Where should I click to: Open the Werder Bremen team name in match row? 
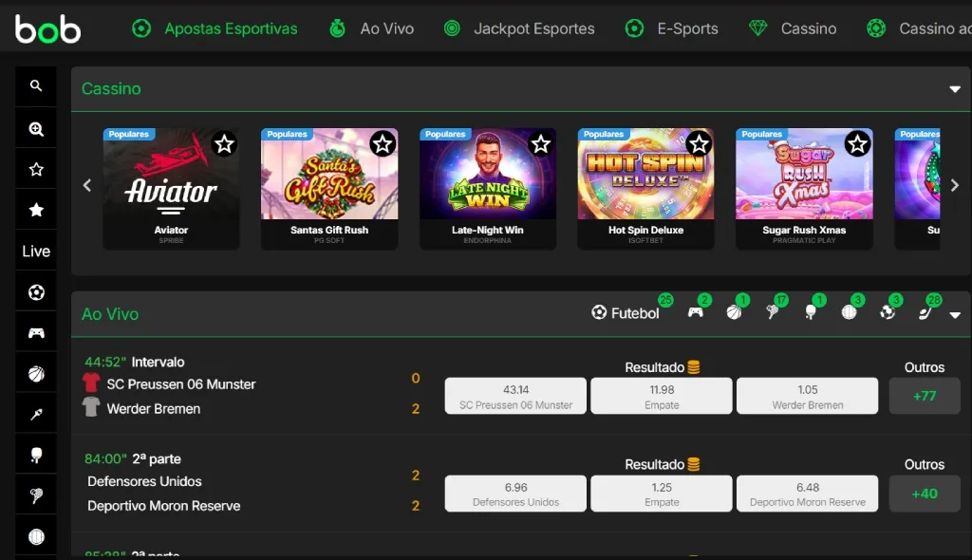coord(153,409)
